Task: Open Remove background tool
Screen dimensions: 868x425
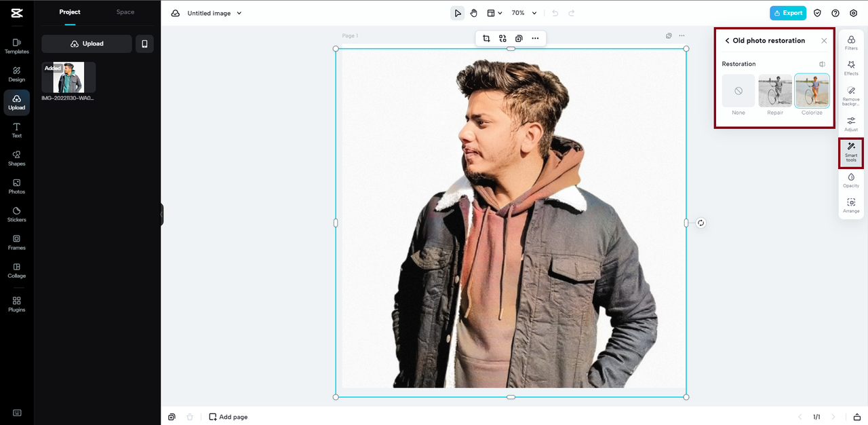Action: pyautogui.click(x=851, y=95)
